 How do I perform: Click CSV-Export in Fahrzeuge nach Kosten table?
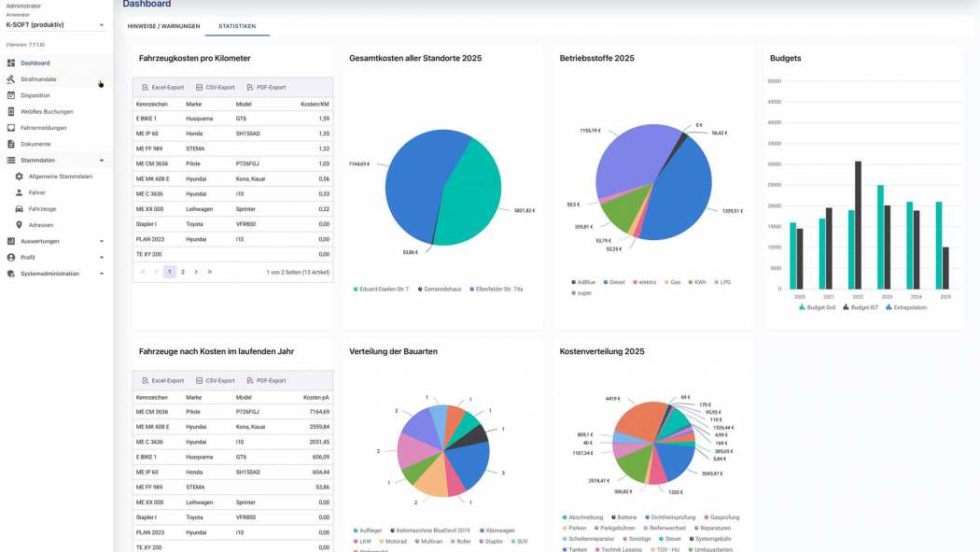215,381
